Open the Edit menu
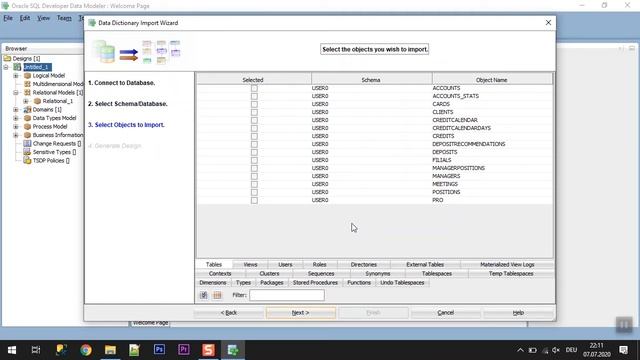The width and height of the screenshot is (640, 360). 25,18
